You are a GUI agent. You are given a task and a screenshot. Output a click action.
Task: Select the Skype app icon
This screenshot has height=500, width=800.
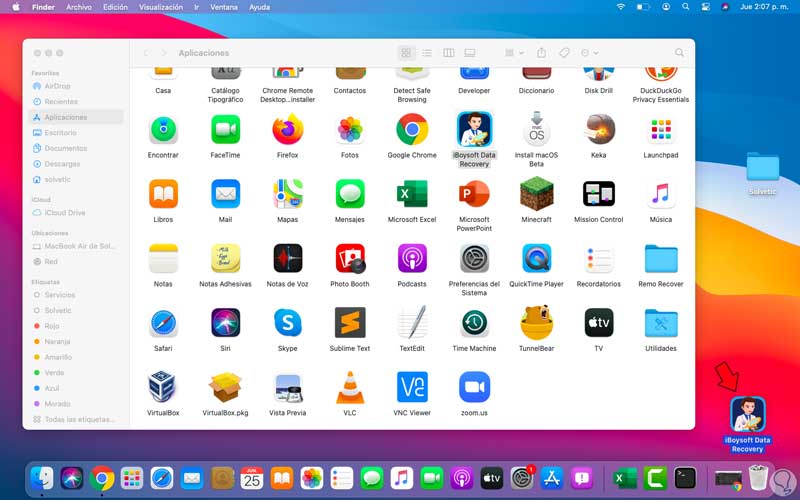coord(288,323)
